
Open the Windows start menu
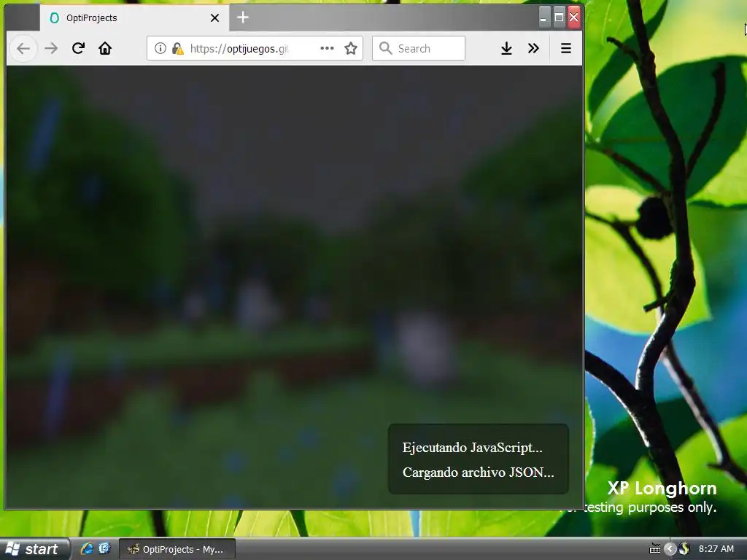click(34, 549)
